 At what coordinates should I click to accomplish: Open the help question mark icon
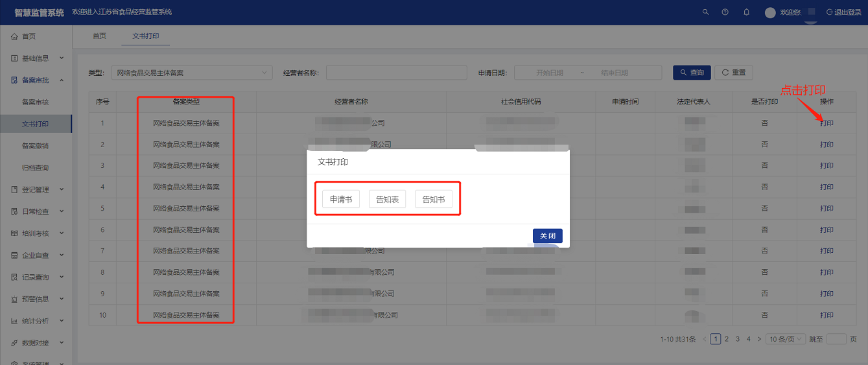(725, 12)
